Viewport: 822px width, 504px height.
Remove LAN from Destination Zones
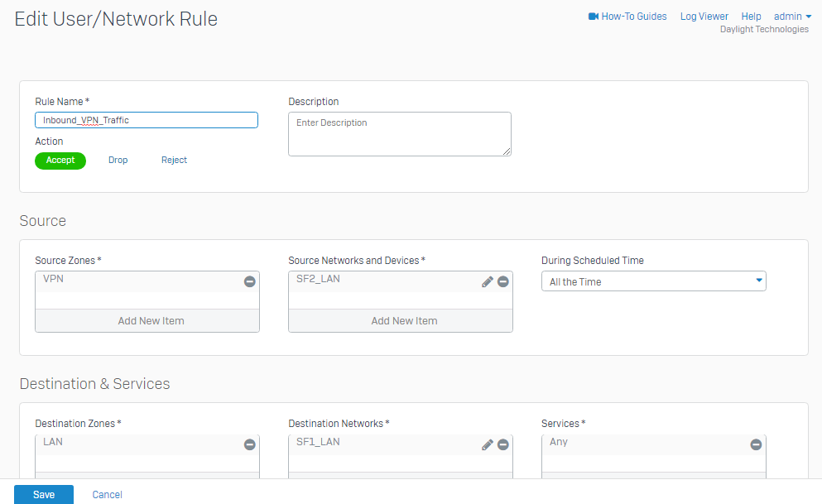[249, 444]
